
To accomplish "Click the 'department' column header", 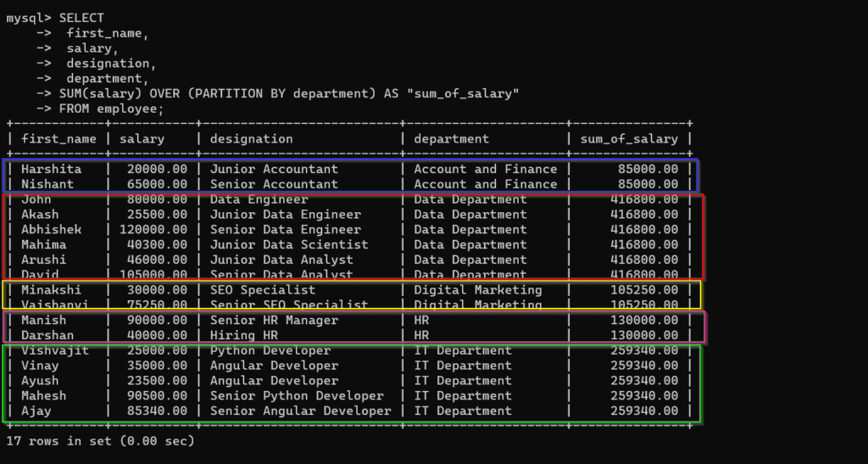I will (x=452, y=139).
